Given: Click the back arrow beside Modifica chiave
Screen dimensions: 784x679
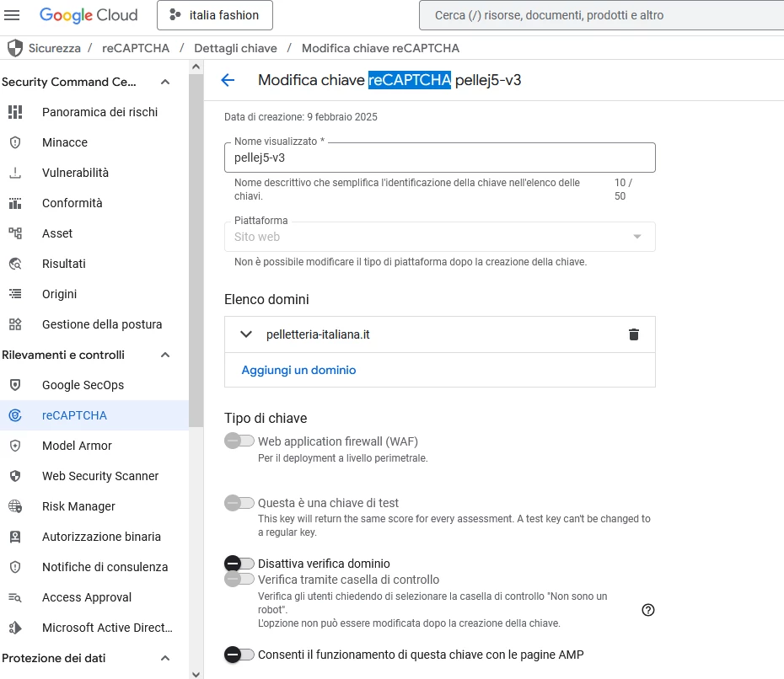Looking at the screenshot, I should point(228,80).
